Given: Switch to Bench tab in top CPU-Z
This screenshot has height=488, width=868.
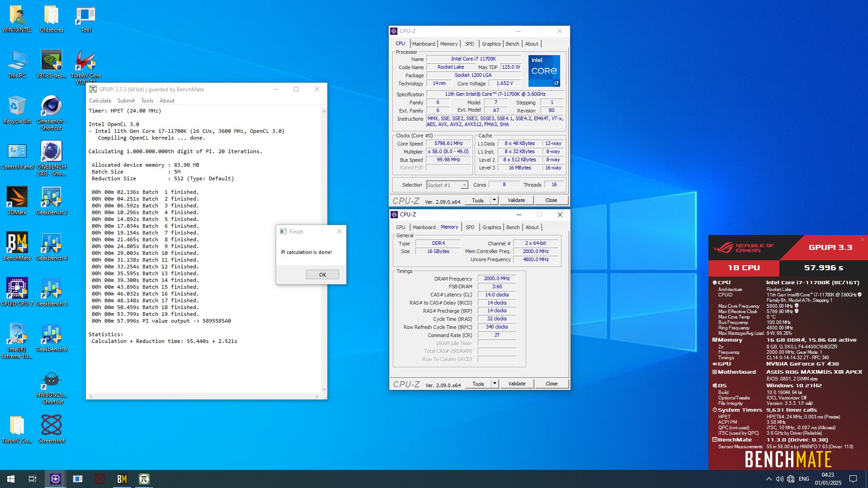Looking at the screenshot, I should [512, 44].
